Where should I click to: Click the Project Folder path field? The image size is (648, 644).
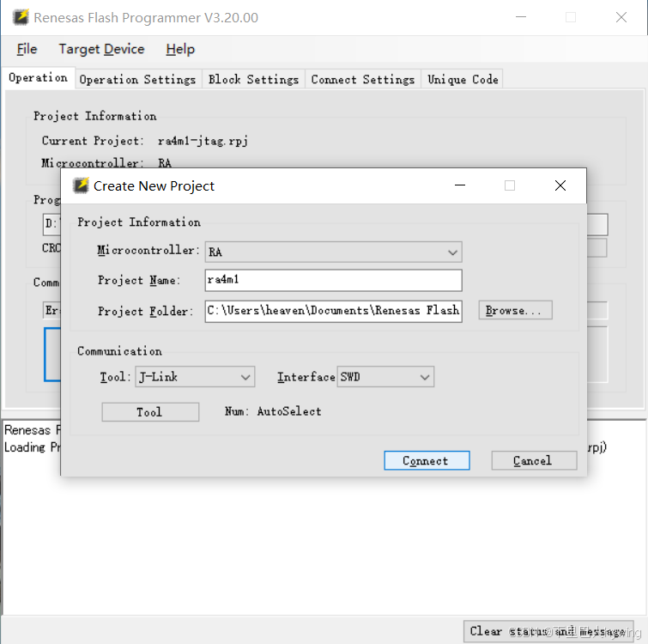[334, 311]
